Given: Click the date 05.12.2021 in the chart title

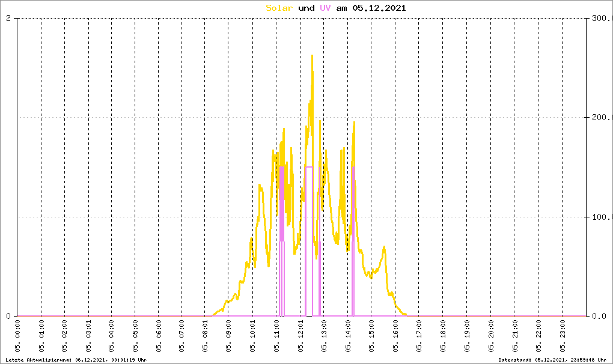Looking at the screenshot, I should click(x=379, y=8).
